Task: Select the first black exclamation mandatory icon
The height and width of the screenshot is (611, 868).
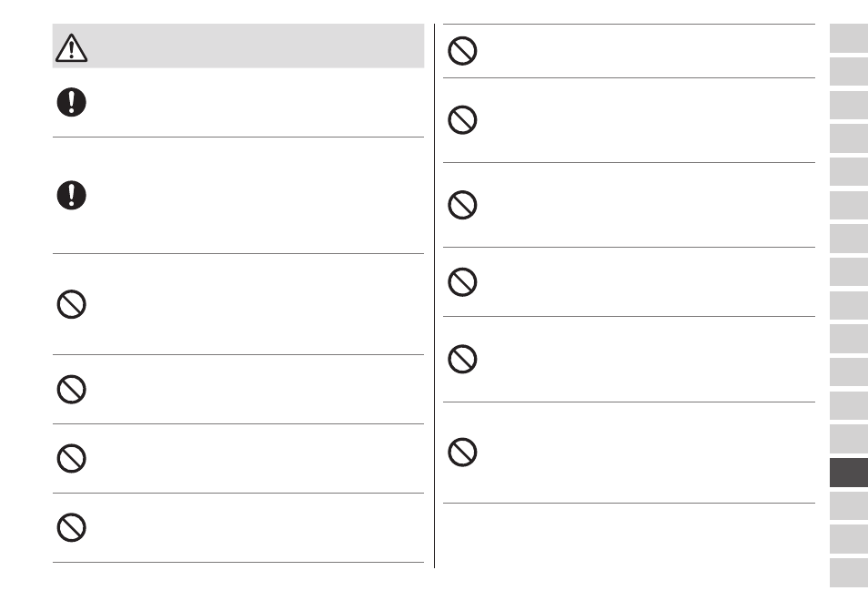Action: (x=71, y=102)
